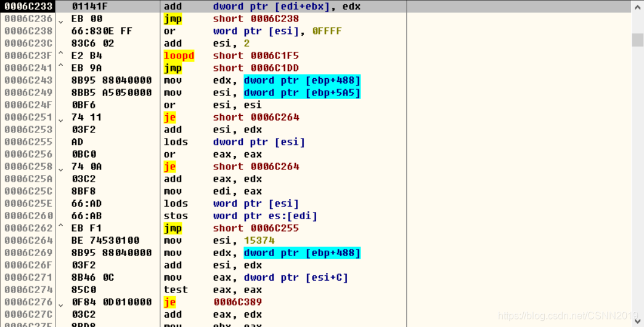644x327 pixels.
Task: Click address 0006C260 stos row
Action: pyautogui.click(x=28, y=216)
